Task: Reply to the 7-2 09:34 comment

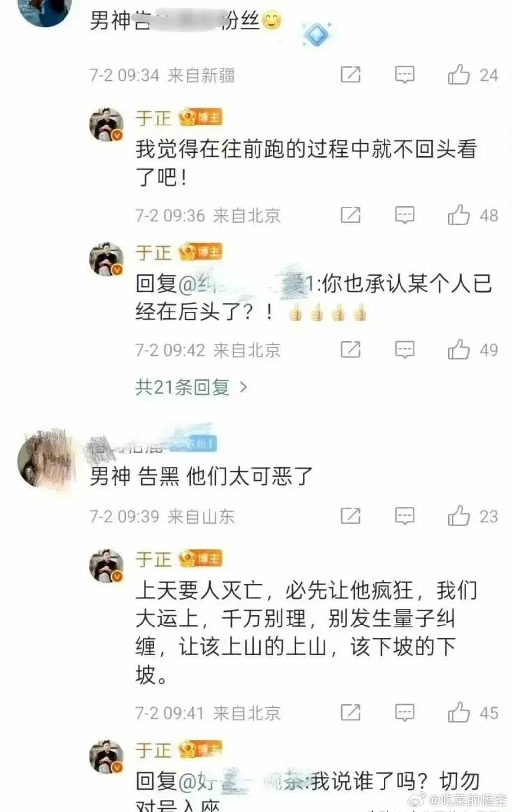Action: coord(404,75)
